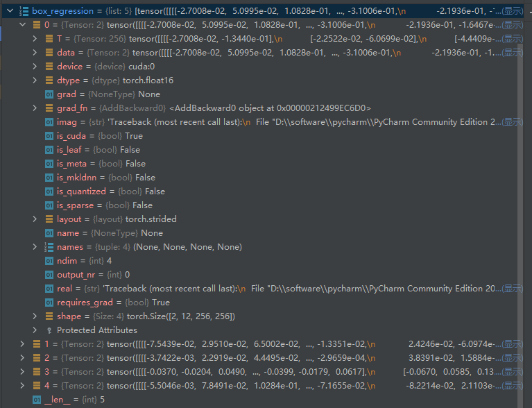Screen dimensions: 532x408
Task: Click 显示 link on the real row
Action: click(513, 289)
